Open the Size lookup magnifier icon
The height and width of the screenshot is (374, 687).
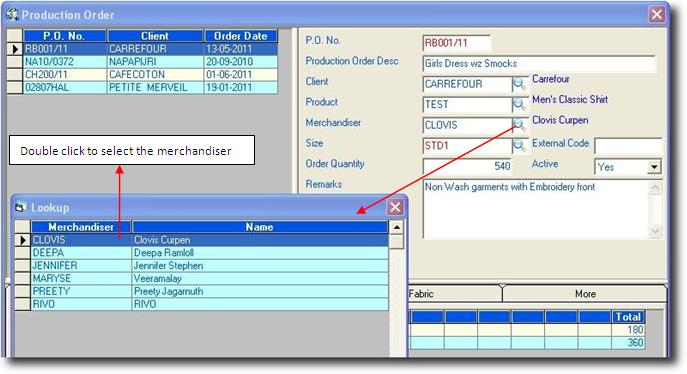[x=519, y=145]
